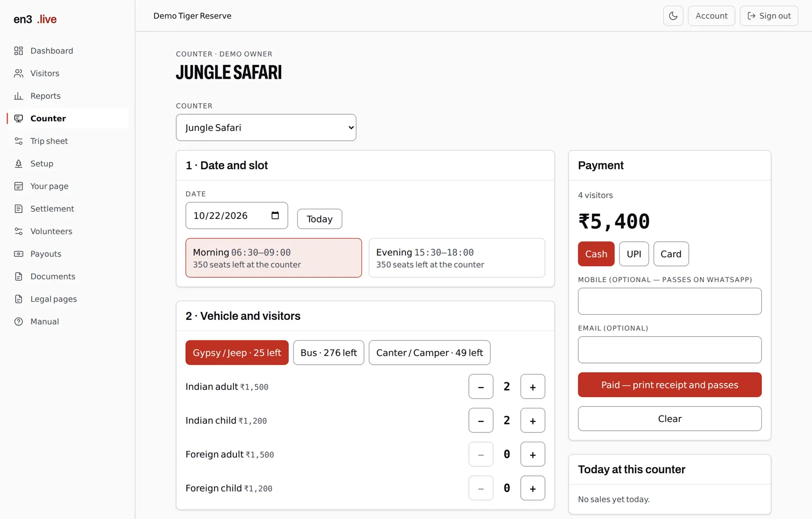Click Paid — print receipt and passes
The image size is (812, 519).
coord(670,385)
